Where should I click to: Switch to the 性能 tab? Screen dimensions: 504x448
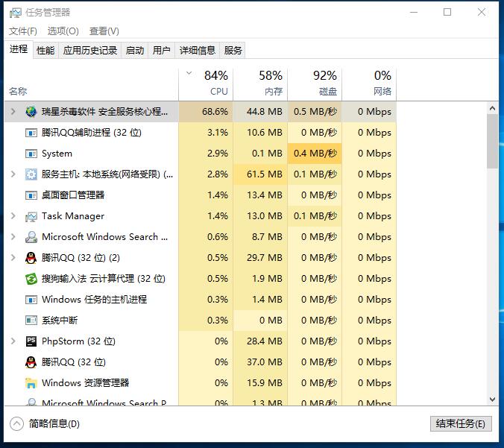coord(45,51)
